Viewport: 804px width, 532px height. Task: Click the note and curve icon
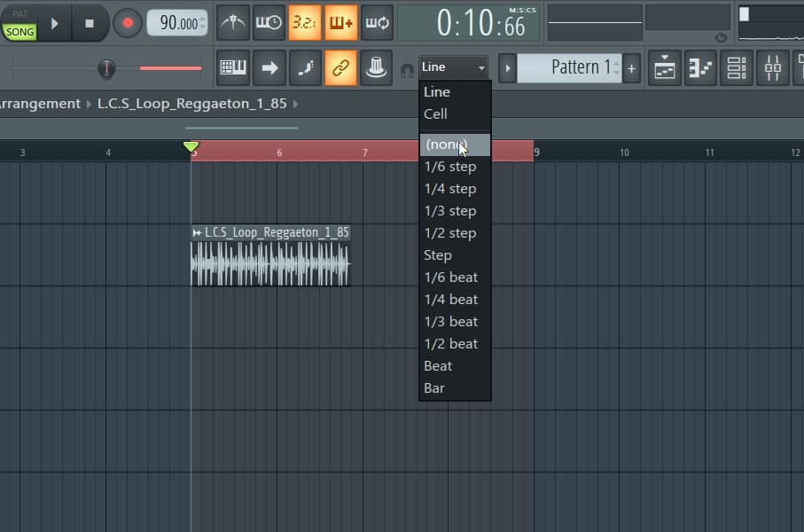[305, 67]
